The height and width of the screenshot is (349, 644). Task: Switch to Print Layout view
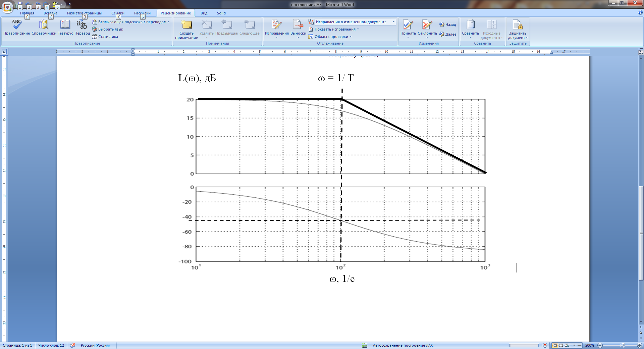tap(555, 345)
